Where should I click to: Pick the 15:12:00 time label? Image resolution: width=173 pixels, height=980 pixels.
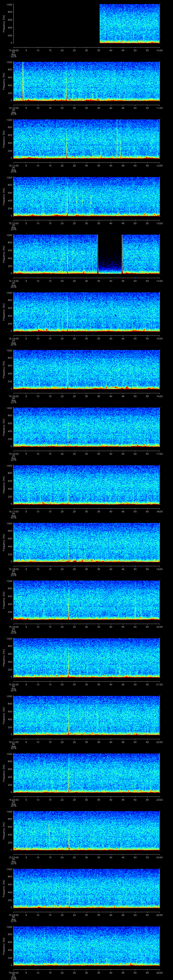13,223
